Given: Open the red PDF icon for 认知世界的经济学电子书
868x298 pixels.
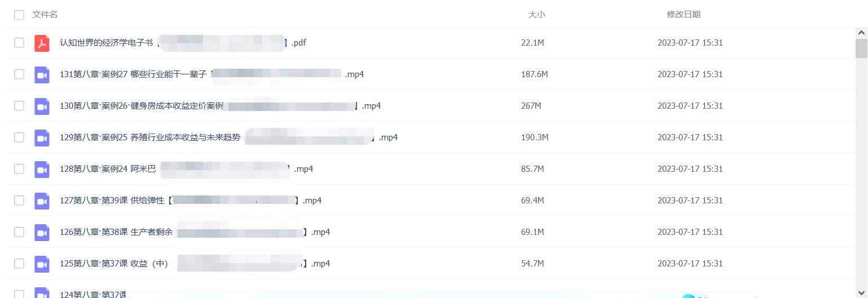Looking at the screenshot, I should tap(42, 43).
